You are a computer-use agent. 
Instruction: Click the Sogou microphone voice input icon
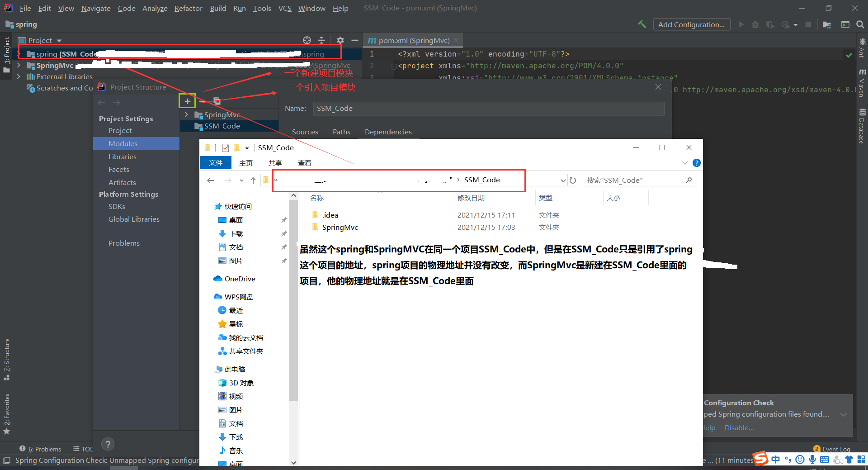[812, 460]
